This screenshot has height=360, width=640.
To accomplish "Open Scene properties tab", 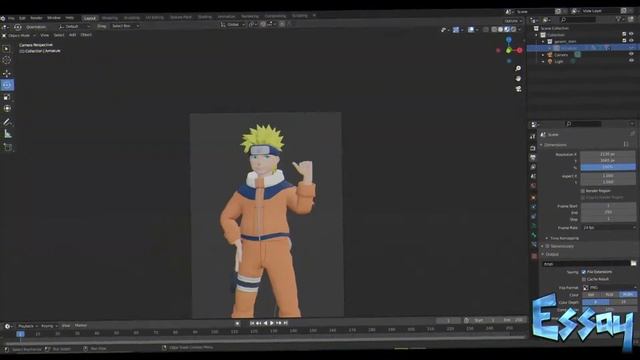I will [533, 176].
